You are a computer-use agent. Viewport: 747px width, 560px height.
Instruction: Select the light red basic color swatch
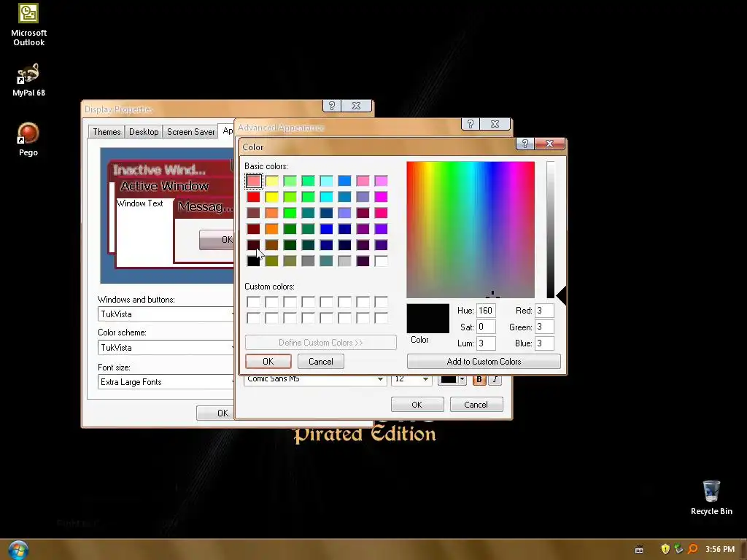(253, 181)
